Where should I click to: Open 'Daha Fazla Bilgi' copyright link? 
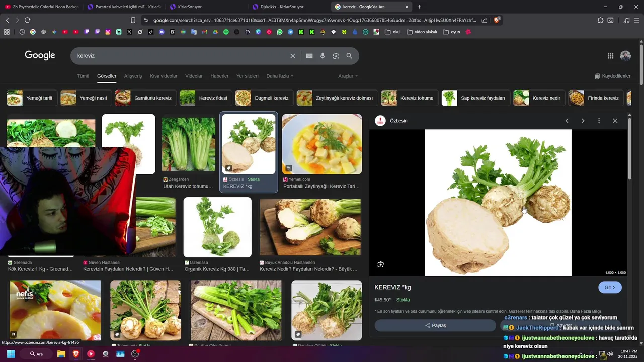(585, 311)
